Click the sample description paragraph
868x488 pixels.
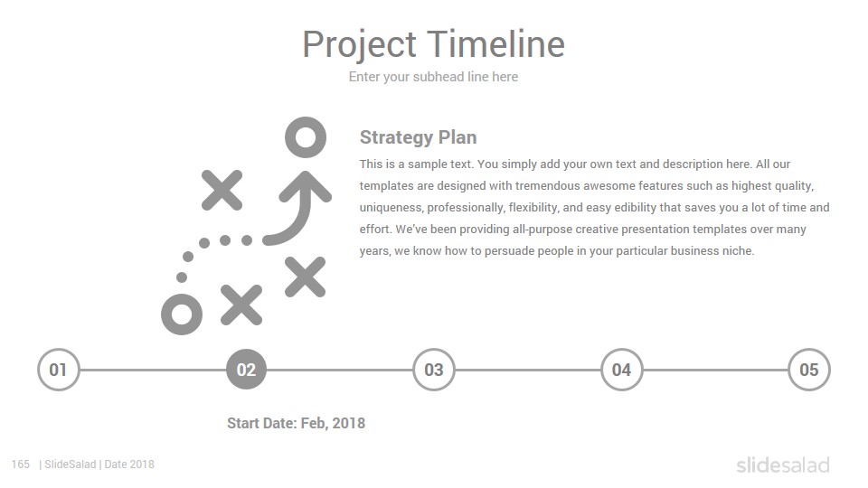[x=595, y=208]
